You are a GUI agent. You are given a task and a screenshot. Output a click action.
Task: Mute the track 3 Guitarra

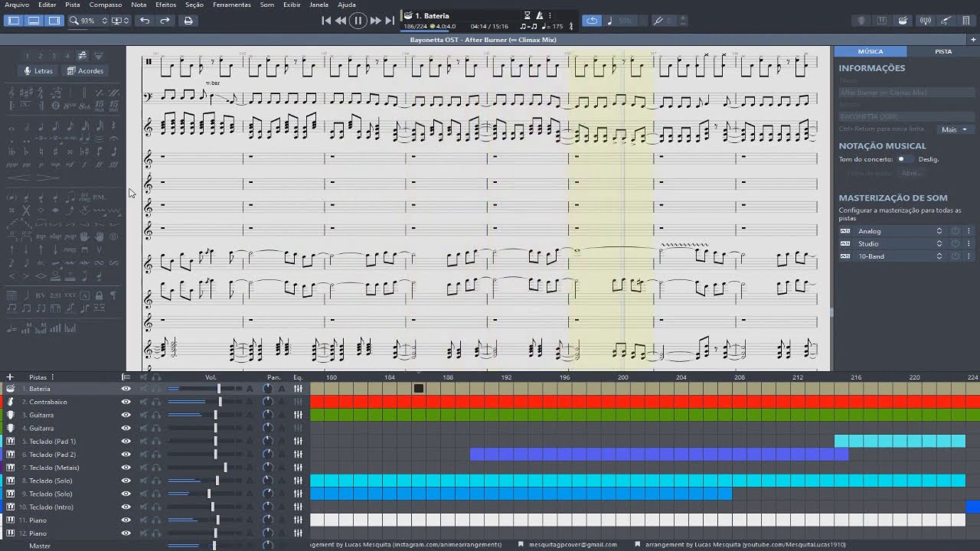(x=143, y=415)
